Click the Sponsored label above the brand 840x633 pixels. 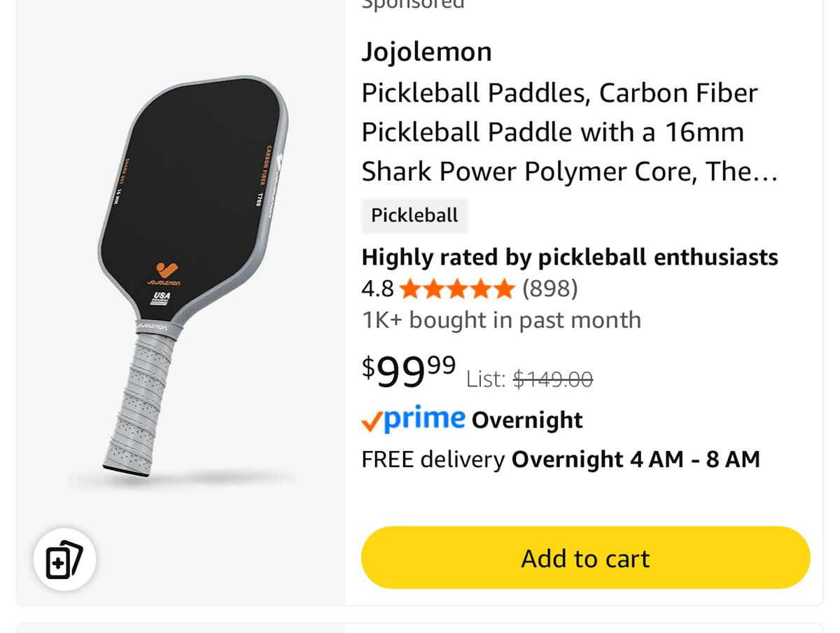(412, 4)
